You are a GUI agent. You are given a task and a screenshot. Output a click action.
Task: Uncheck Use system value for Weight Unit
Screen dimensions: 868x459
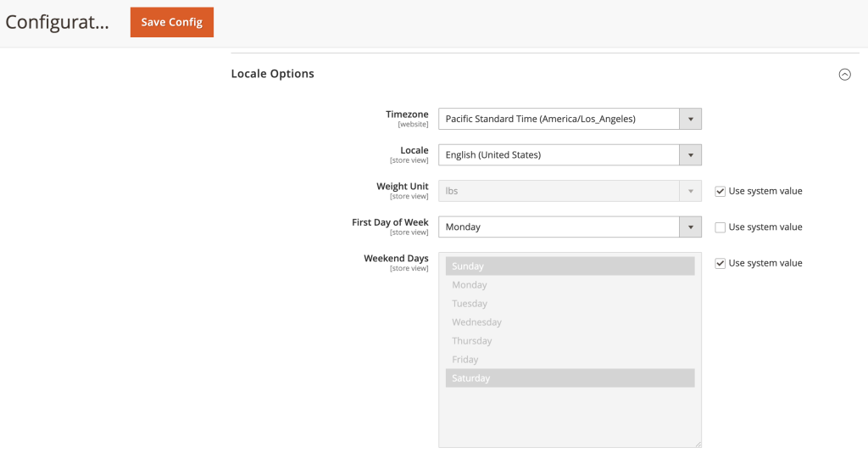point(721,191)
